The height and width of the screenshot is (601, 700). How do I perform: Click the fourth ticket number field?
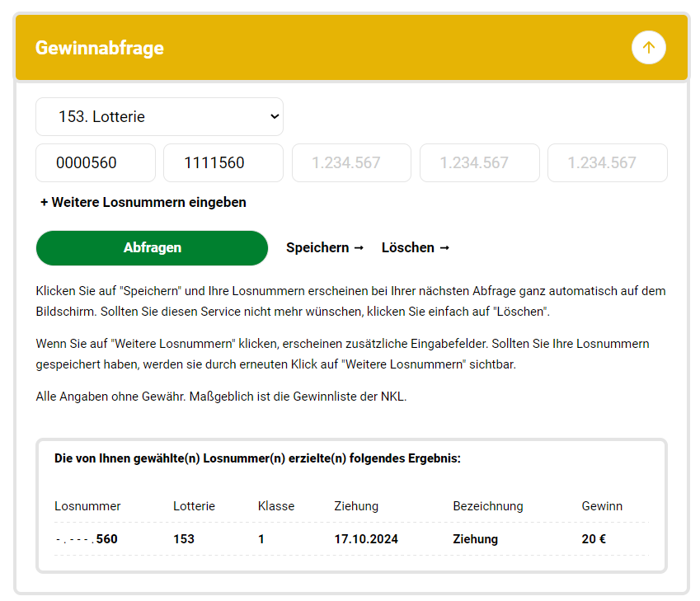click(479, 163)
